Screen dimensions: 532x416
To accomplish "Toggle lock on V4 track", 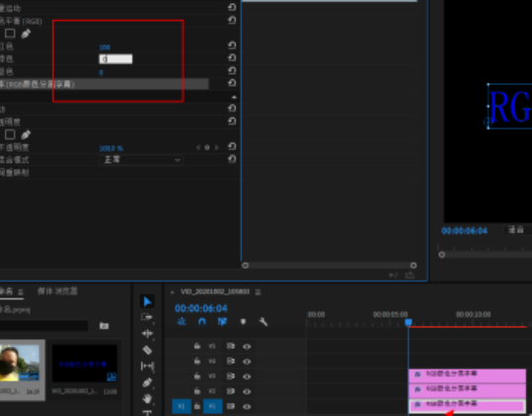I will tap(197, 361).
